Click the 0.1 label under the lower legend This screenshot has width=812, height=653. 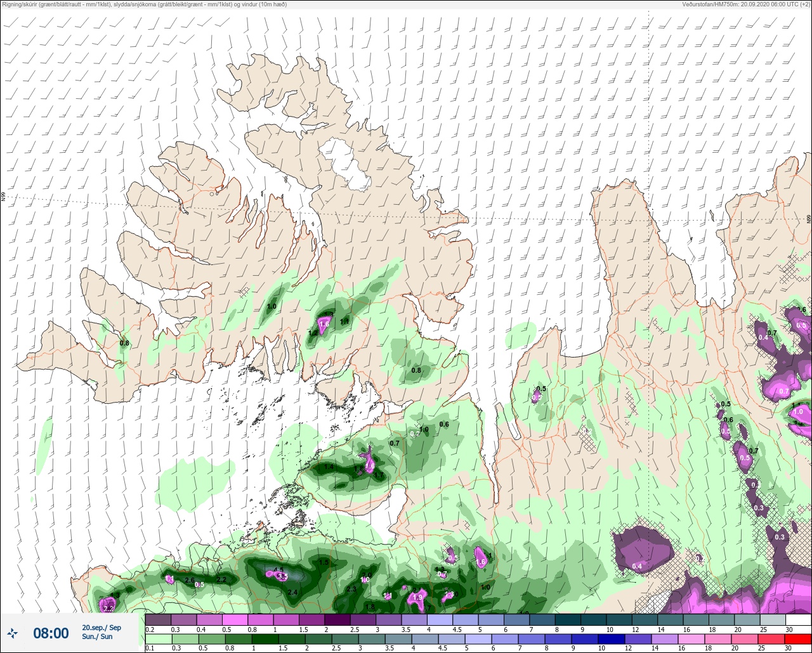pos(149,649)
